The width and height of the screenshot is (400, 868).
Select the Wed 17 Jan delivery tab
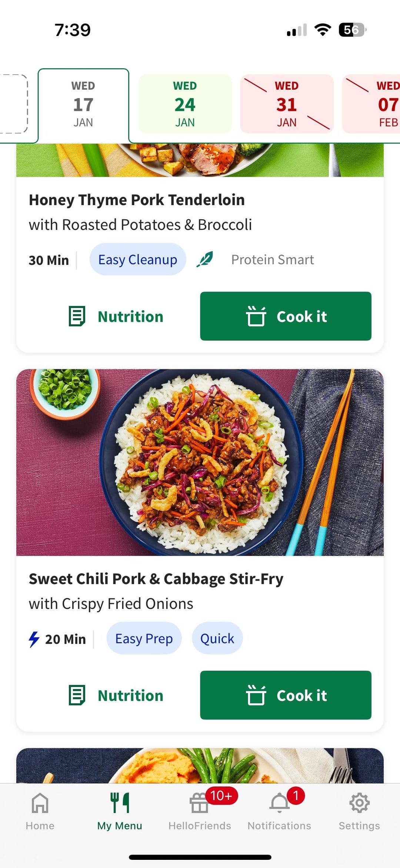tap(83, 104)
